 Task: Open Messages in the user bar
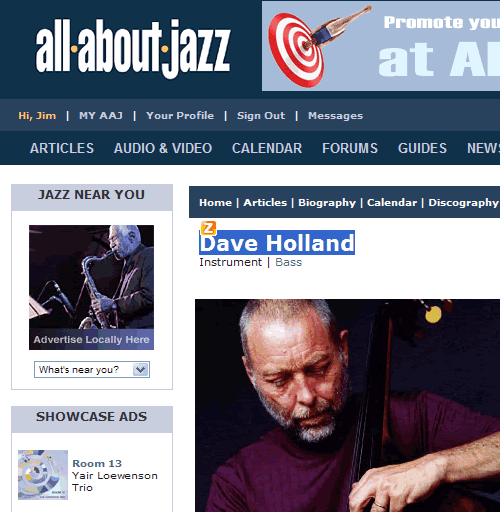[335, 116]
